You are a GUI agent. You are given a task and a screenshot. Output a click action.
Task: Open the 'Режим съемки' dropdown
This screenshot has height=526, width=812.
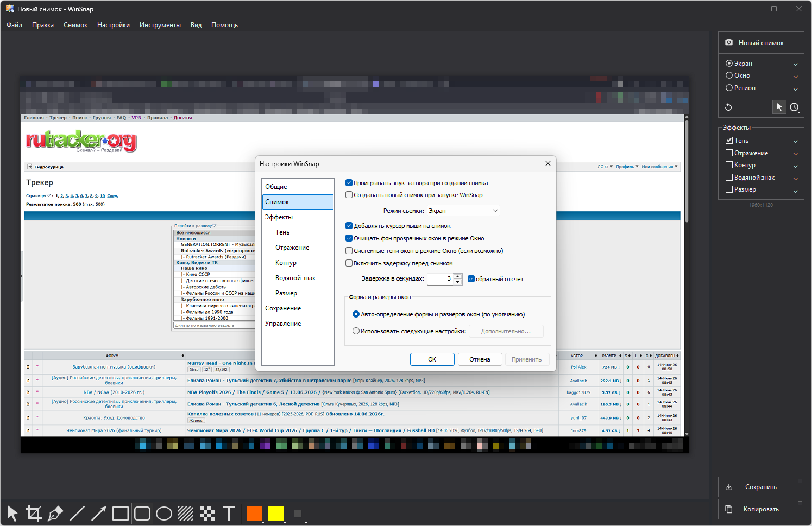[x=463, y=211]
